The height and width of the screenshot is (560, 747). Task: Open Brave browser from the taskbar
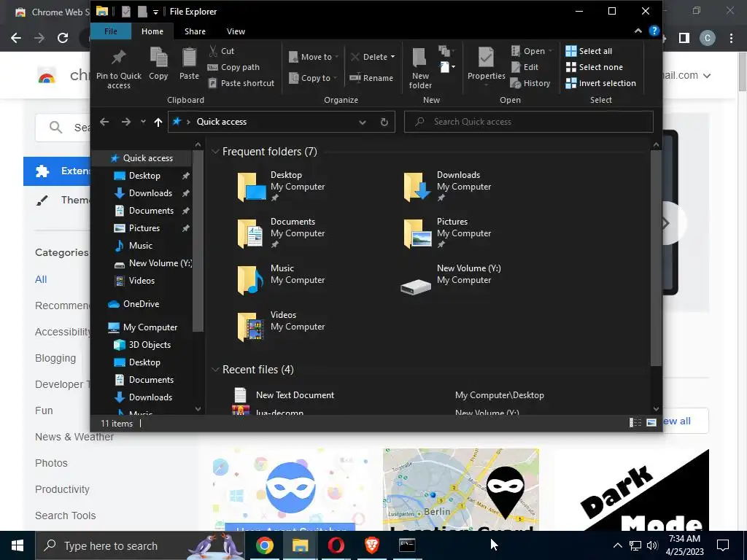[x=371, y=545]
